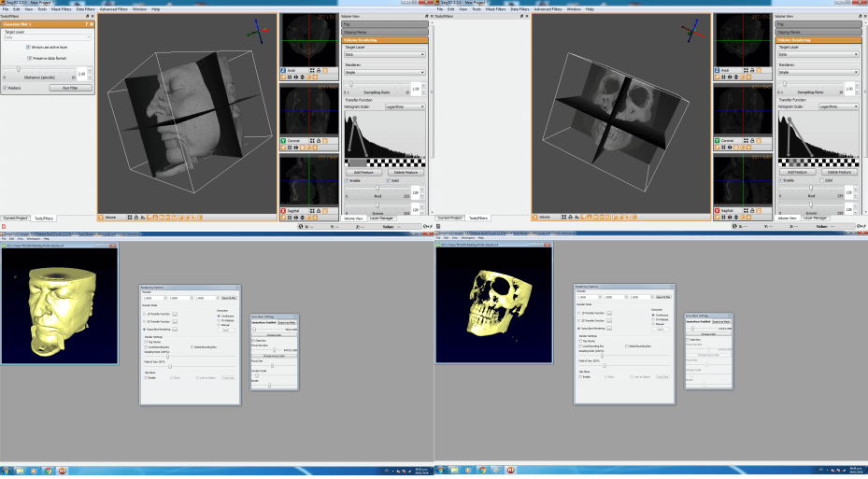The image size is (868, 479).
Task: Open Renderer dropdown in left Seg3D window
Action: [385, 72]
